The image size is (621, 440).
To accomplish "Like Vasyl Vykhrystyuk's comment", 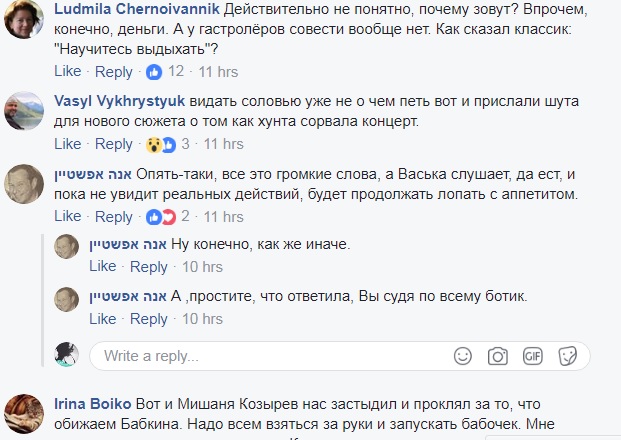I will tap(67, 144).
